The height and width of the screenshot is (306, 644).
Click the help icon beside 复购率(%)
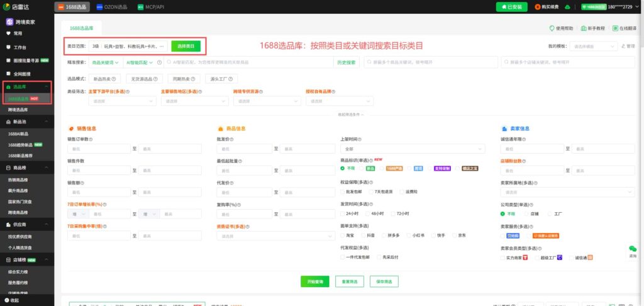pos(238,205)
